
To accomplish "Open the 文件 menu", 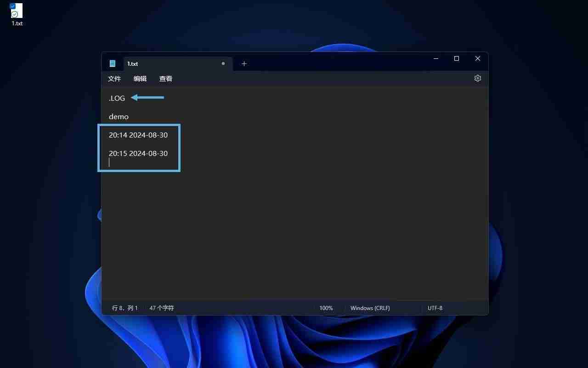I will click(114, 78).
